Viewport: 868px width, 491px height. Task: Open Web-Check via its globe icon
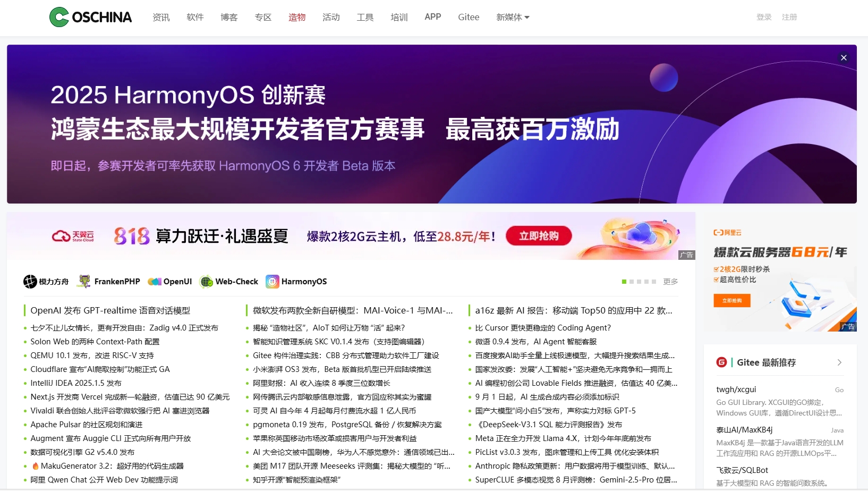click(x=206, y=282)
